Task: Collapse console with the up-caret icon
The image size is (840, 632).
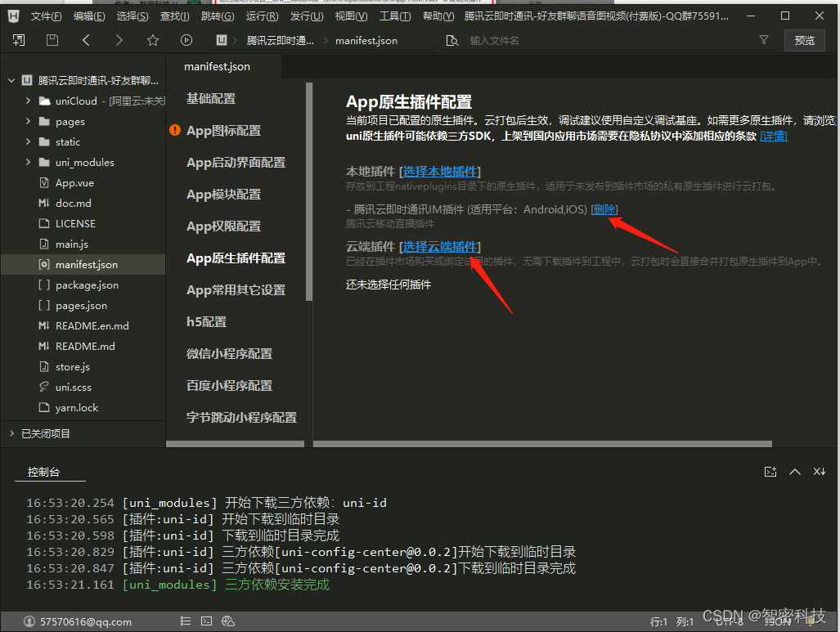Action: pyautogui.click(x=795, y=472)
